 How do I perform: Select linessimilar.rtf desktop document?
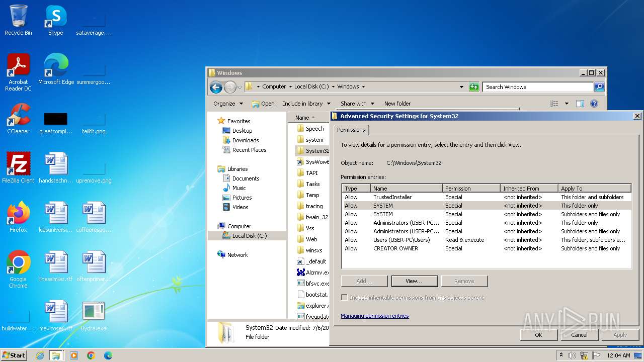55,266
